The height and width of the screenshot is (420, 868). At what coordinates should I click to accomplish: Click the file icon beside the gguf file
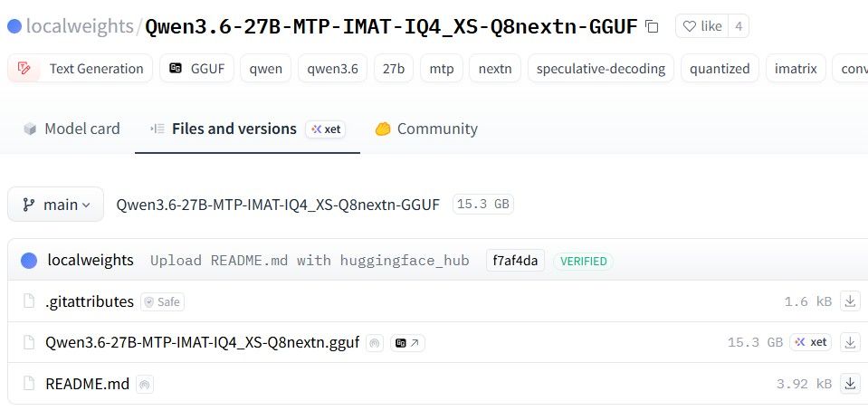pos(29,342)
